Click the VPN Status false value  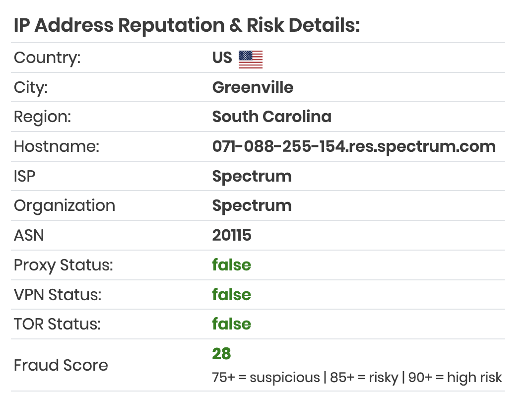(232, 295)
